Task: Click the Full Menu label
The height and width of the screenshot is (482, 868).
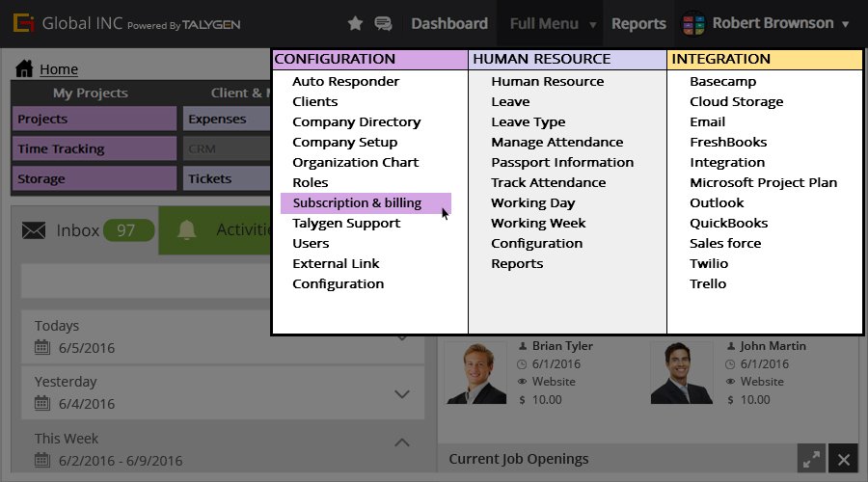Action: [x=544, y=24]
